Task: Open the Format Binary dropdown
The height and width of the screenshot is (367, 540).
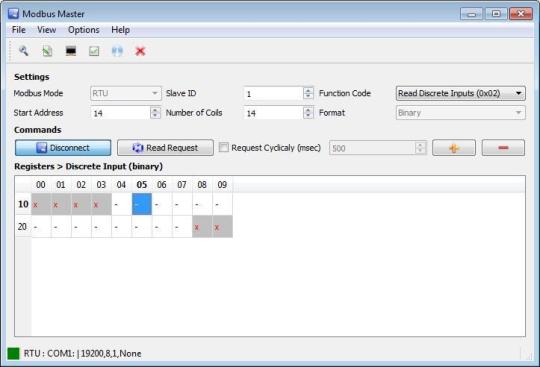Action: pos(460,113)
